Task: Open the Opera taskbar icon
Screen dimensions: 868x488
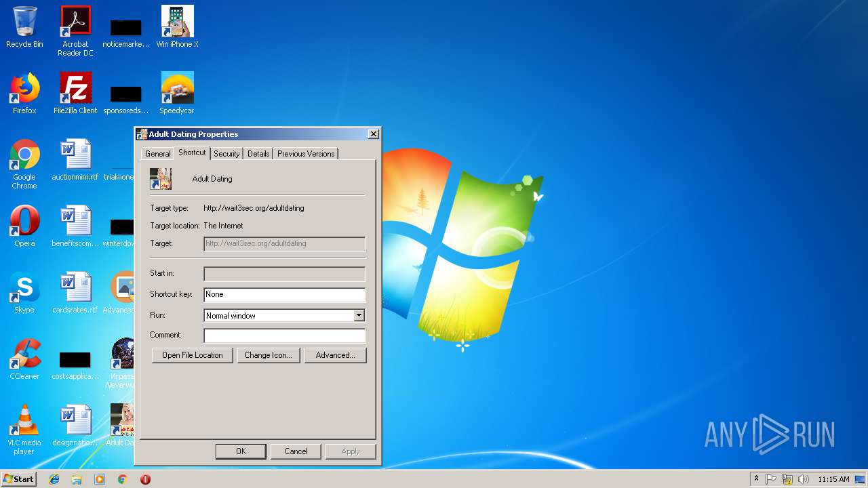Action: coord(145,479)
